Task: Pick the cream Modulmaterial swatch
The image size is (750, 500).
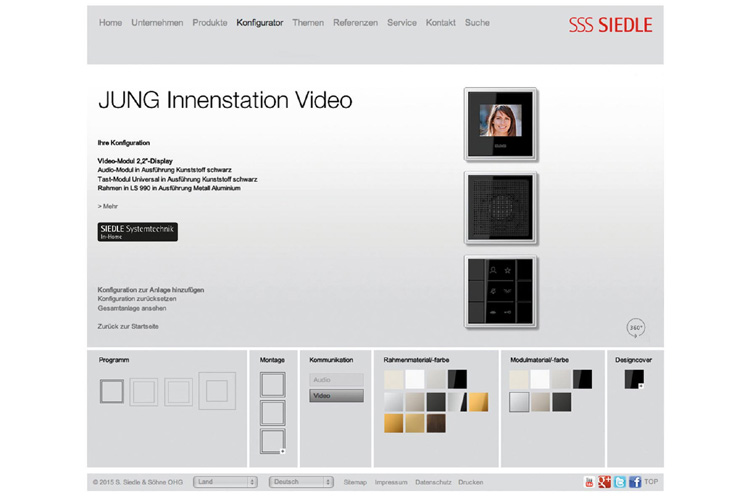Action: (x=519, y=379)
